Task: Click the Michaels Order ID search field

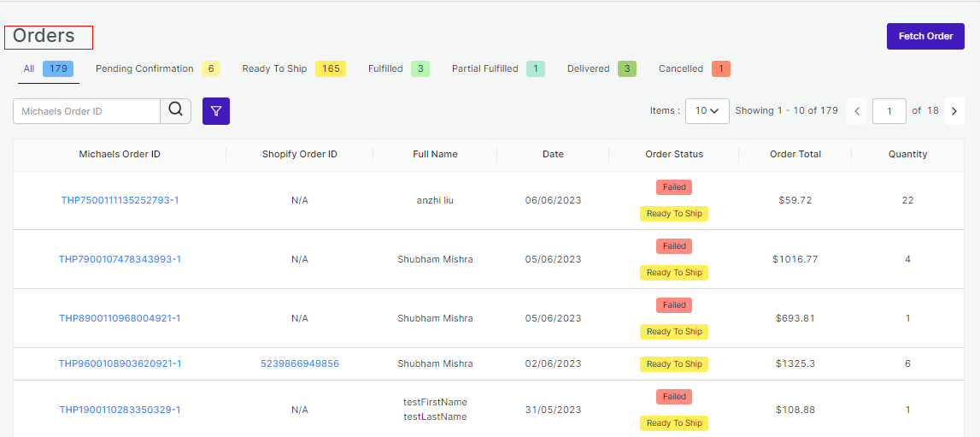Action: point(87,111)
